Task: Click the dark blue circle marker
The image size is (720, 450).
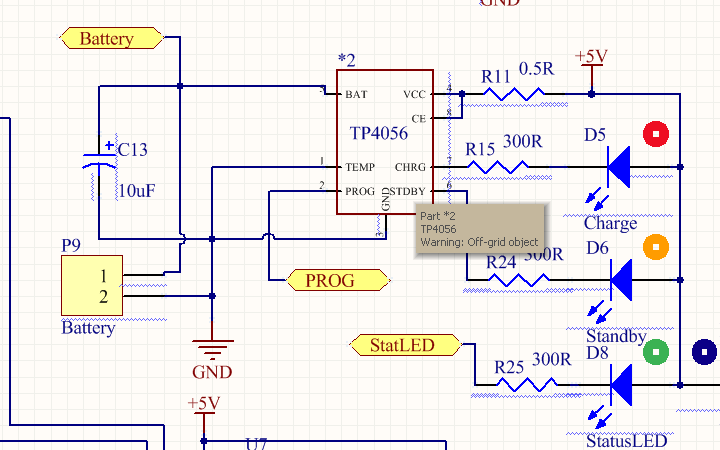Action: click(705, 351)
